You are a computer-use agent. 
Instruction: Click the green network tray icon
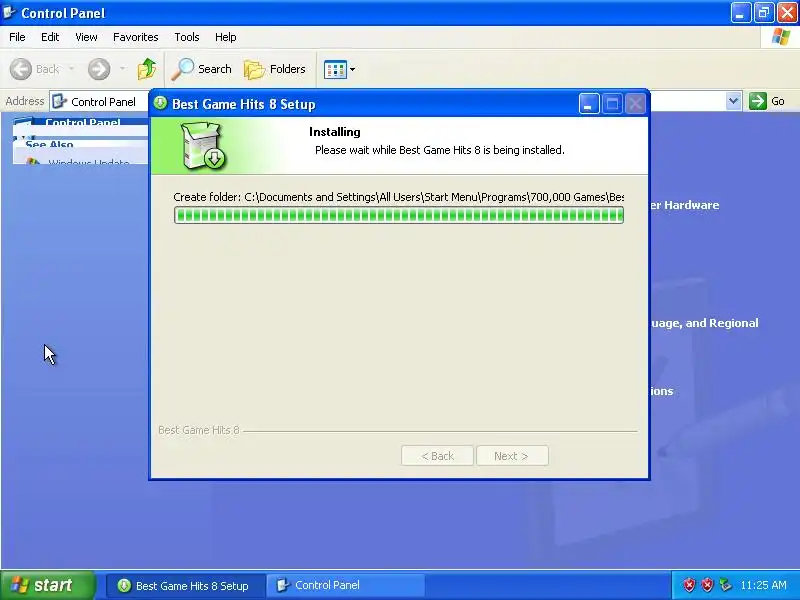pos(725,585)
